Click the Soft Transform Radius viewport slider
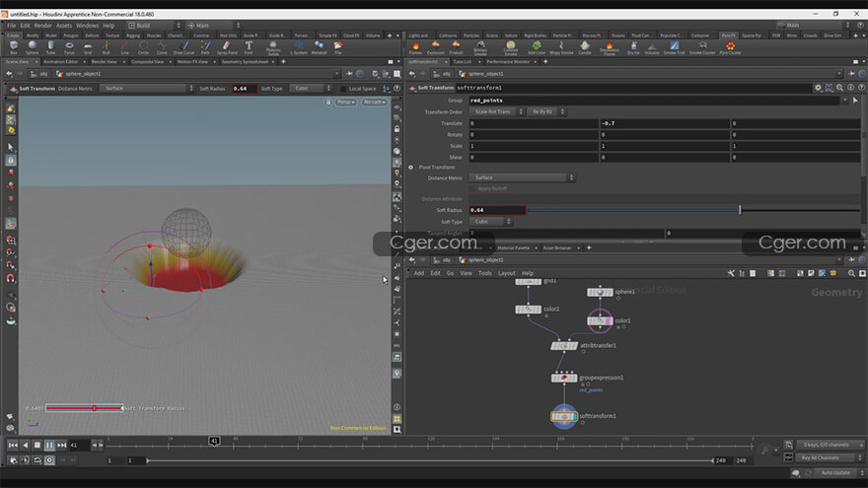The height and width of the screenshot is (488, 868). (84, 408)
